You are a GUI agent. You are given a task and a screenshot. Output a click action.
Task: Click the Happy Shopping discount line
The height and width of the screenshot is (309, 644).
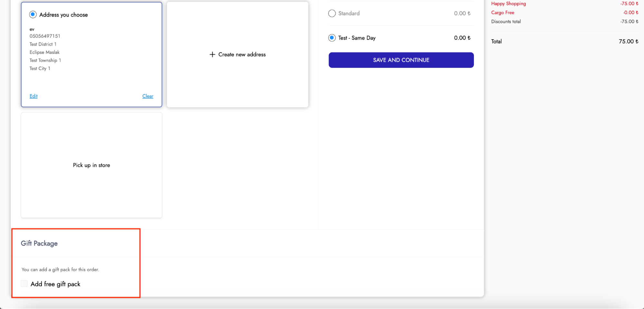coord(508,4)
